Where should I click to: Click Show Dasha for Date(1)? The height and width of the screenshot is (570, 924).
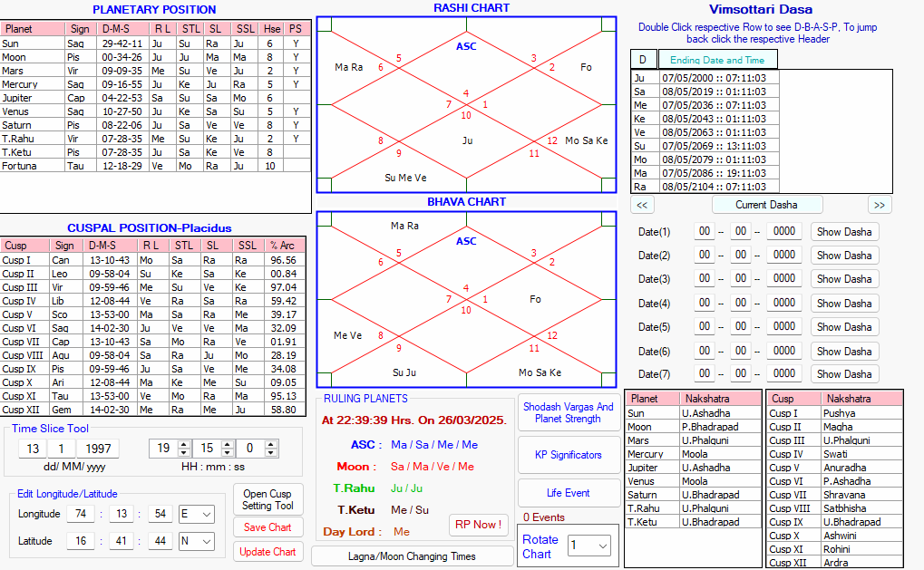(844, 232)
